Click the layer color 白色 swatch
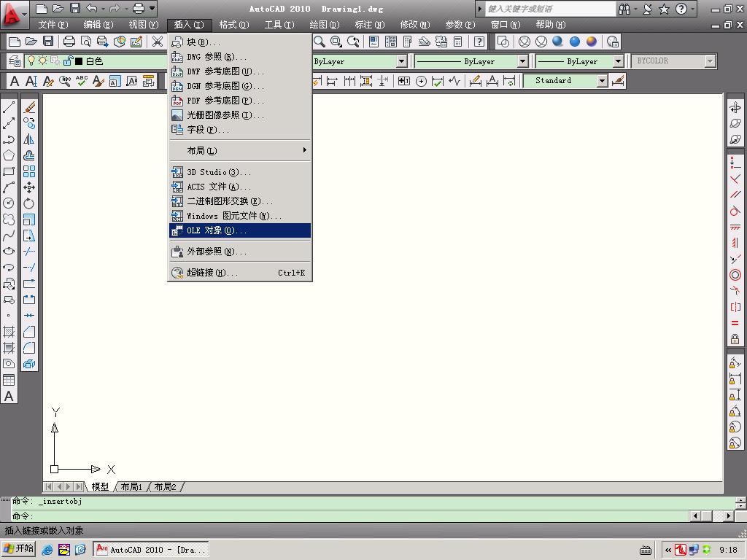 pyautogui.click(x=80, y=61)
